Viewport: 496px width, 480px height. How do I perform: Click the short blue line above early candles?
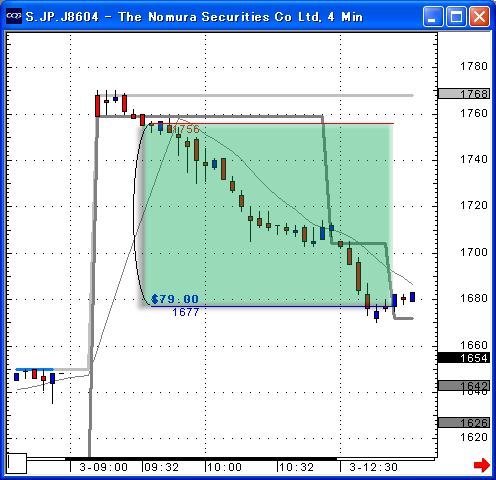tap(35, 369)
